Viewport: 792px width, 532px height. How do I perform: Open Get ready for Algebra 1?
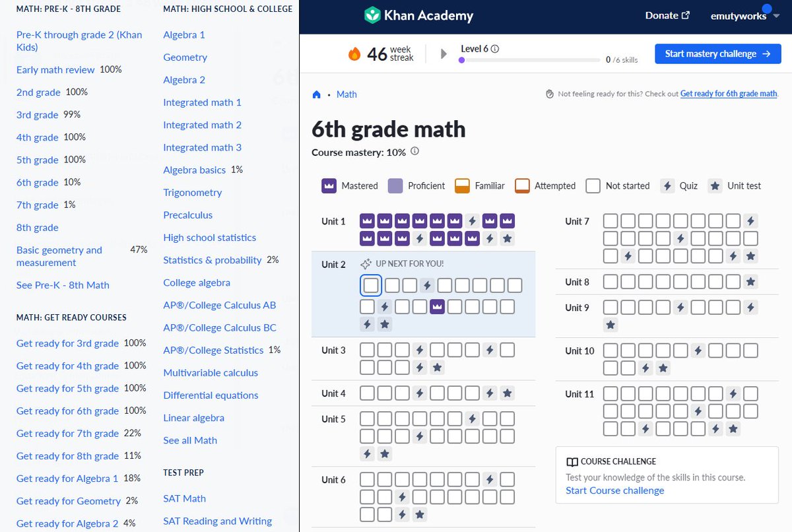pos(67,479)
